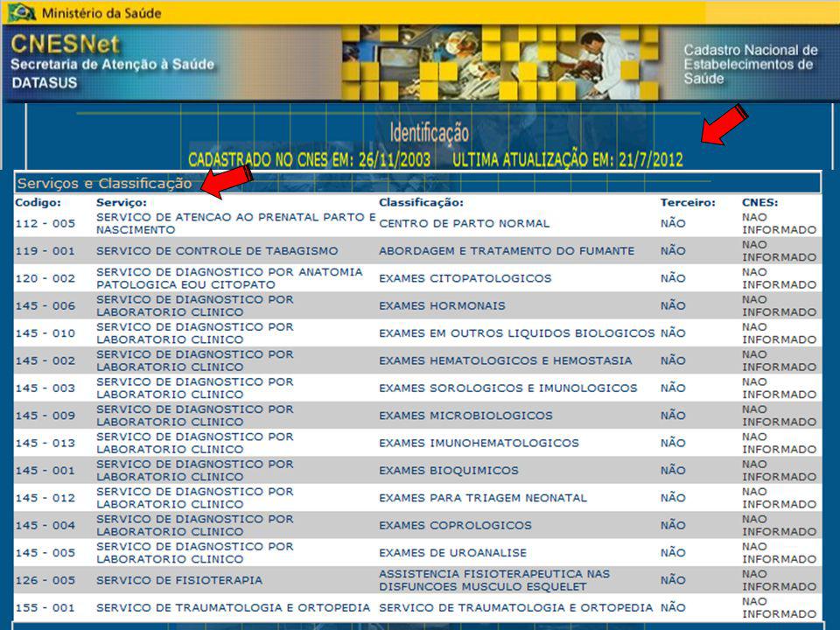Click the DATASUS label in the banner
This screenshot has width=840, height=630.
(x=45, y=82)
